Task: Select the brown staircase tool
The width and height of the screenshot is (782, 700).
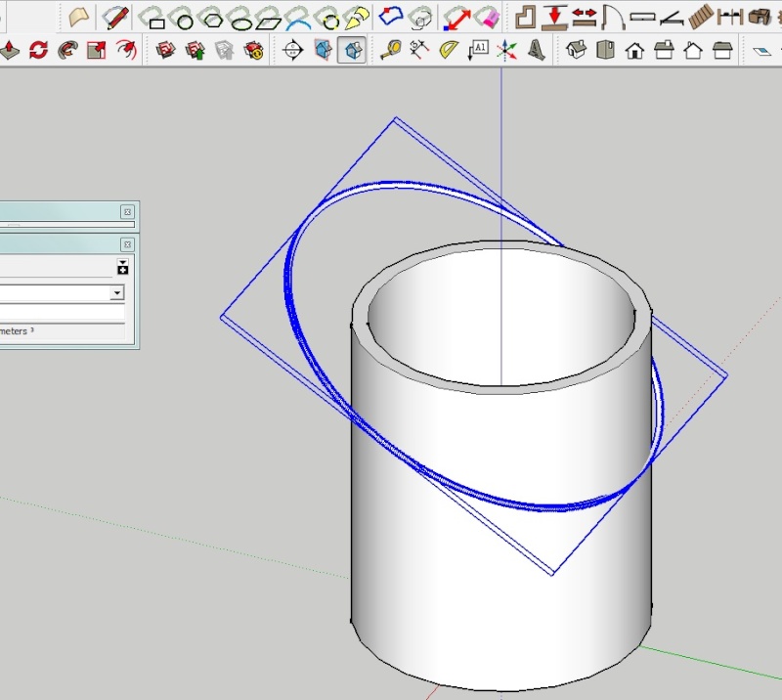Action: click(x=701, y=17)
